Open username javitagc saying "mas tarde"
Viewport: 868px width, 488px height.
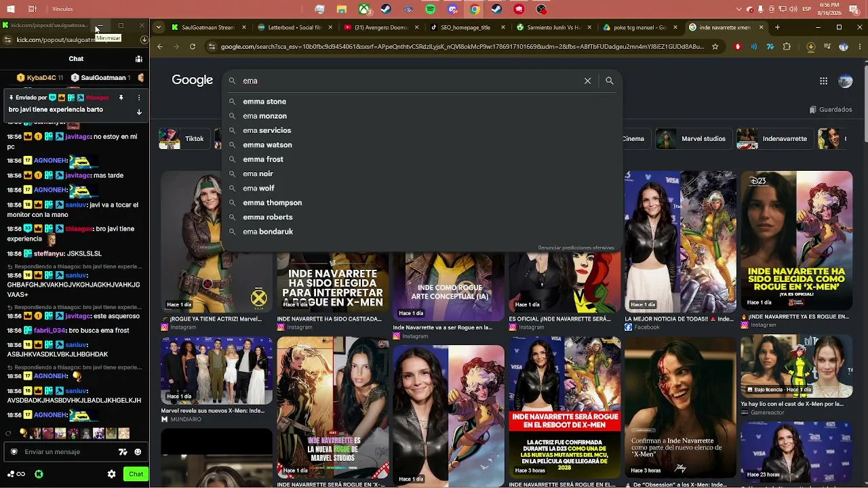(78, 176)
